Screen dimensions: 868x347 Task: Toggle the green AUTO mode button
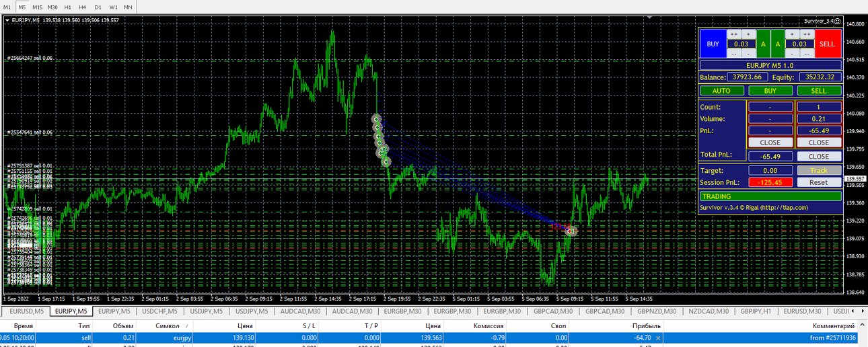pyautogui.click(x=722, y=91)
